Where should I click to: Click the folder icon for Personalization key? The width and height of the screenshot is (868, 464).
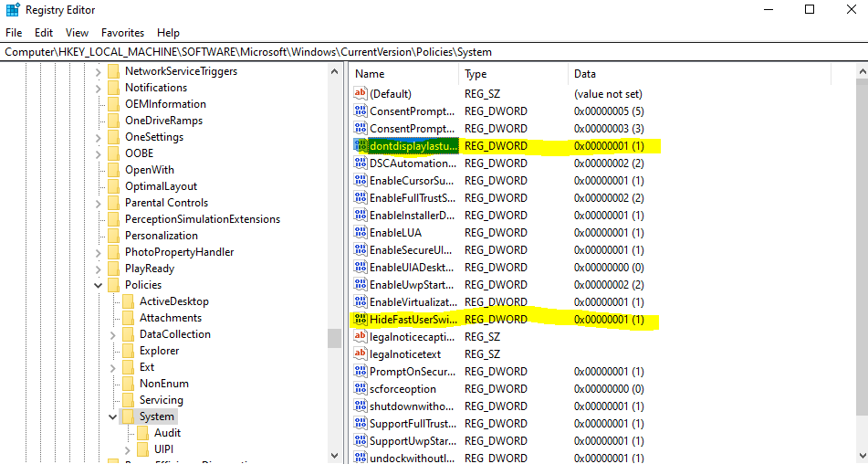coord(113,236)
